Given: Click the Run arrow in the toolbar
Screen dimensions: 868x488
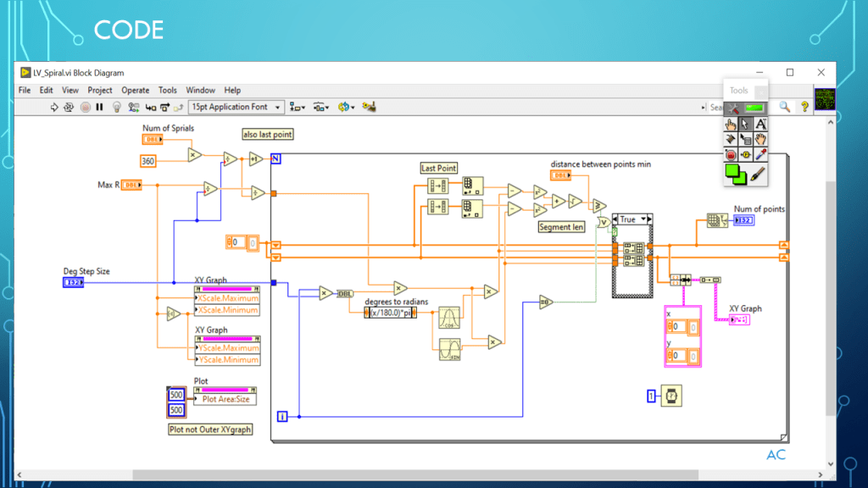Looking at the screenshot, I should click(55, 108).
